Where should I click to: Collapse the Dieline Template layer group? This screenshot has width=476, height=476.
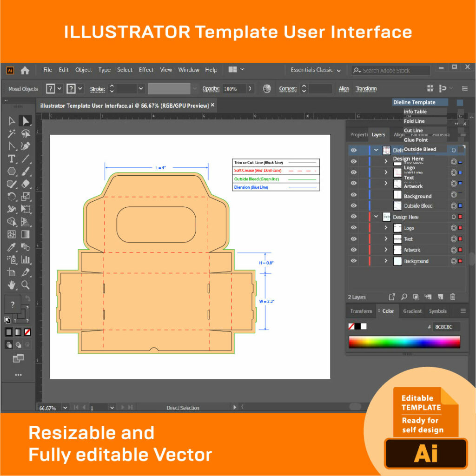[x=376, y=150]
